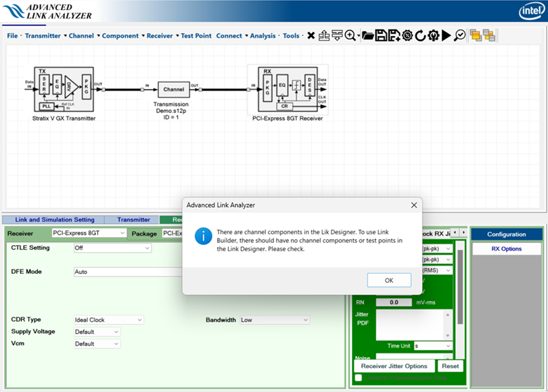The height and width of the screenshot is (392, 548).
Task: Click the magnifier with checkmark icon
Action: 460,36
